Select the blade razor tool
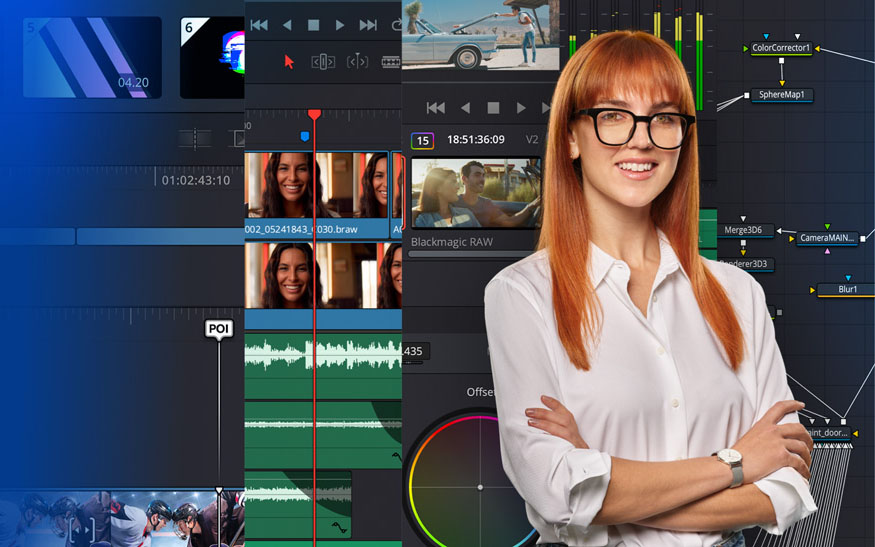The image size is (875, 547). pos(391,61)
